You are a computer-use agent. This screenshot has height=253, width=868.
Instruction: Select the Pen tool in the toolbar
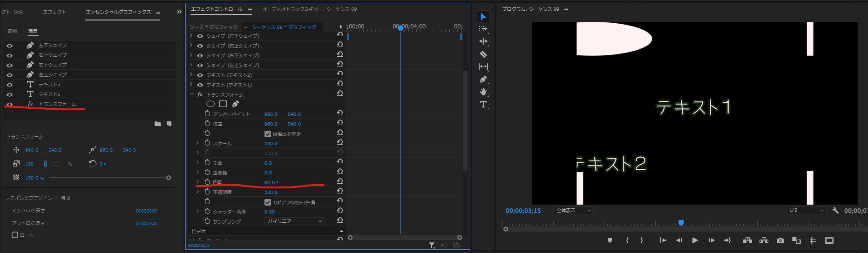483,79
